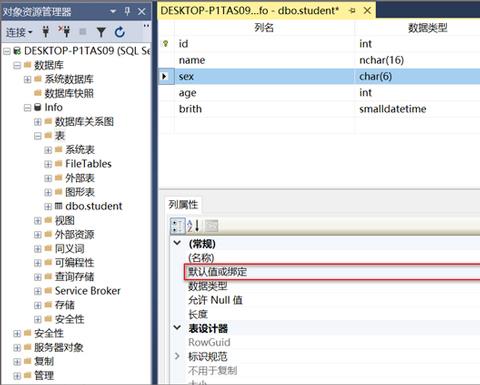Click the refresh icon in Object Explorer
The image size is (480, 385).
(x=119, y=32)
